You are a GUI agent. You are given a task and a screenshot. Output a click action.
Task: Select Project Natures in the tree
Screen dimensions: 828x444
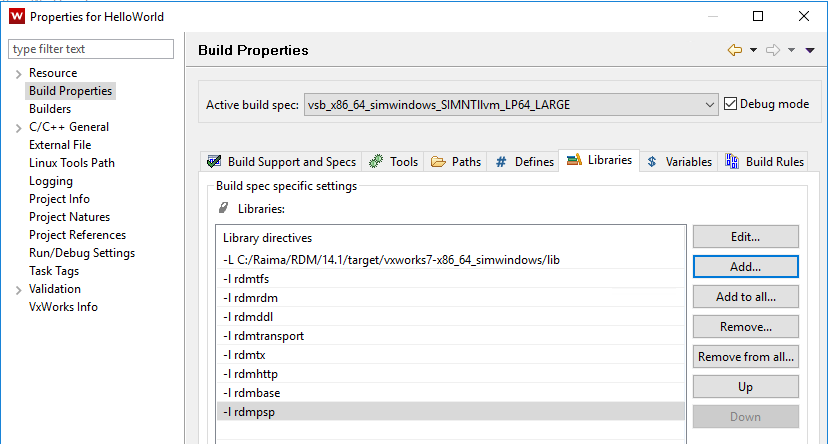(x=69, y=217)
